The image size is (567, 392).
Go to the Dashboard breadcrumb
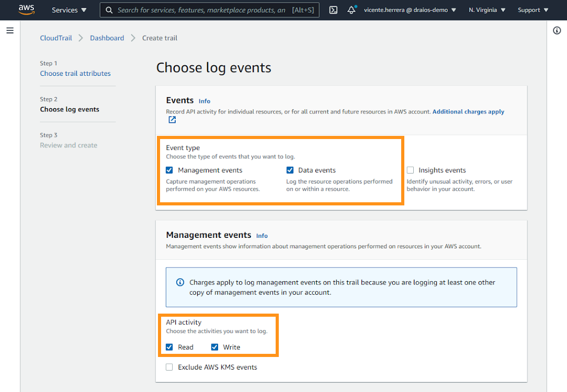(107, 38)
